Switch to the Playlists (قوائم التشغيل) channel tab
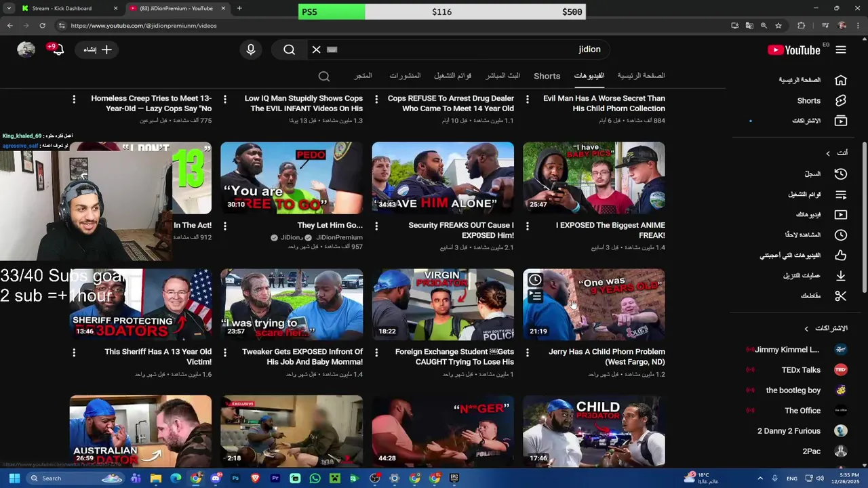This screenshot has height=488, width=868. coord(452,76)
